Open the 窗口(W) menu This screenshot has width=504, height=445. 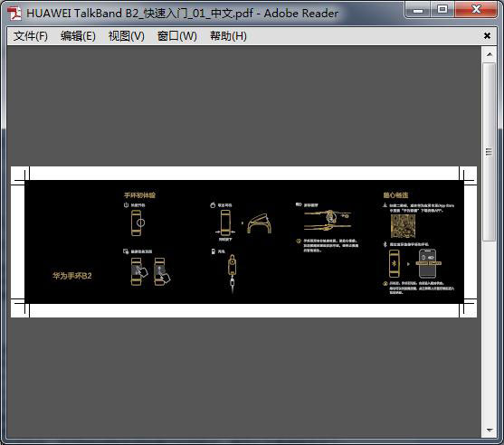177,36
